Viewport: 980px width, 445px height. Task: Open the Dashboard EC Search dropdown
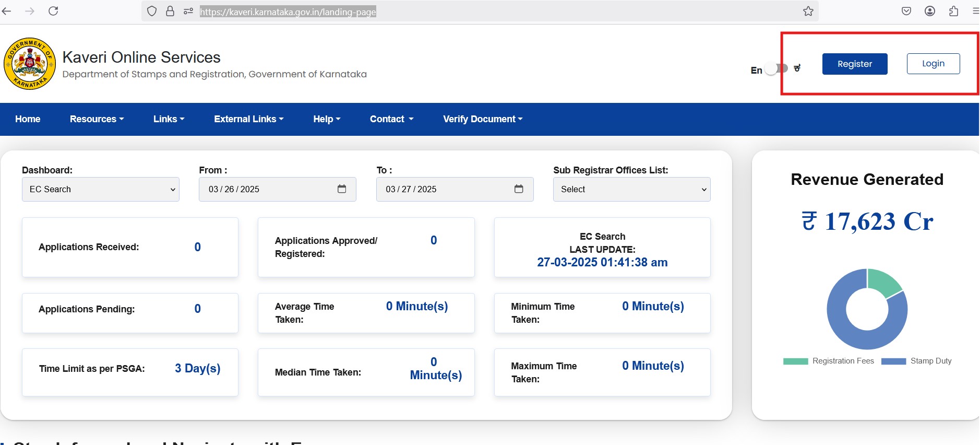point(101,189)
